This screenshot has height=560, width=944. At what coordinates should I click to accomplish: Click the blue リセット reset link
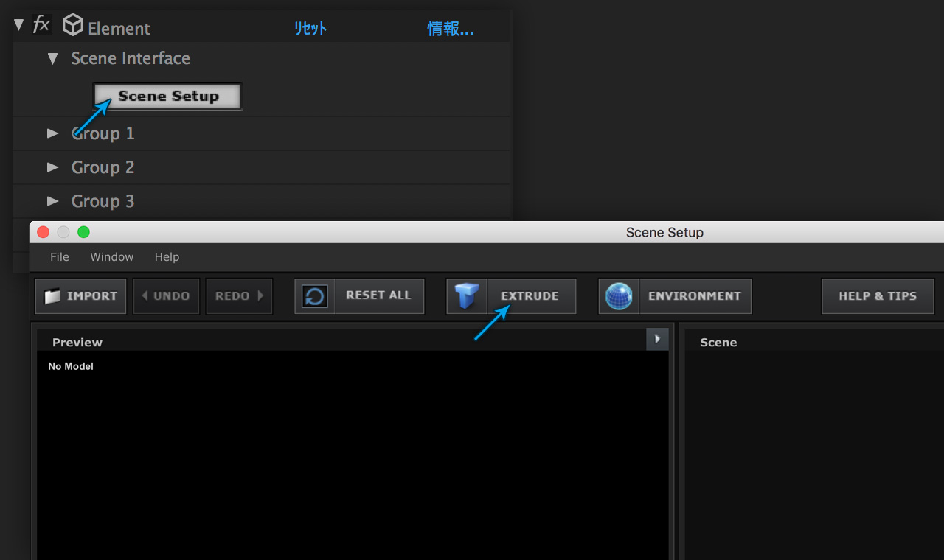[310, 29]
